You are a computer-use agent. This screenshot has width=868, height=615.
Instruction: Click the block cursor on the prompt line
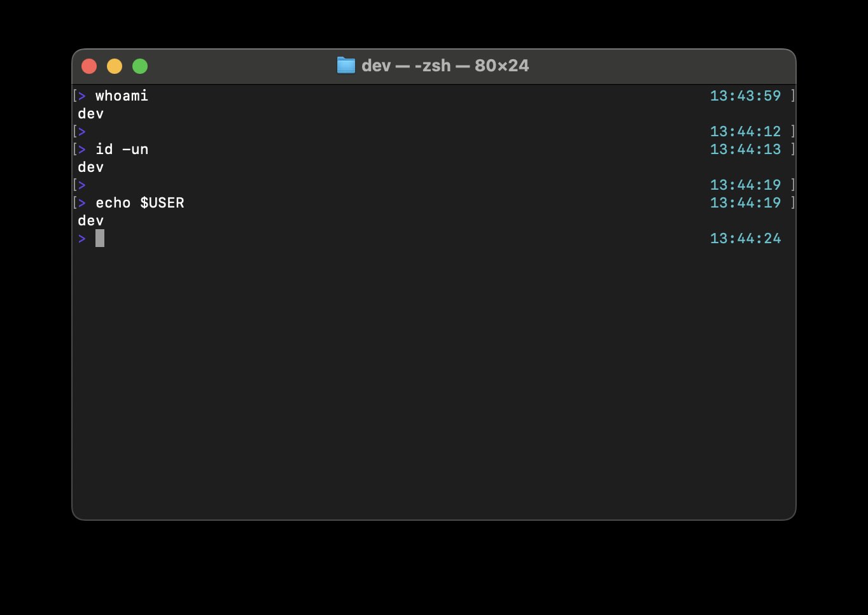[x=100, y=238]
